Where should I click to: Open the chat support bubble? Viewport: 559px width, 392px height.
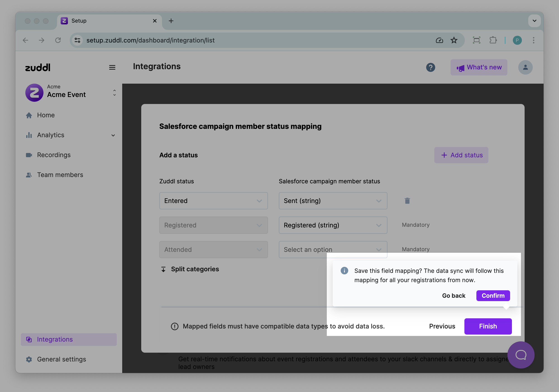(x=521, y=355)
